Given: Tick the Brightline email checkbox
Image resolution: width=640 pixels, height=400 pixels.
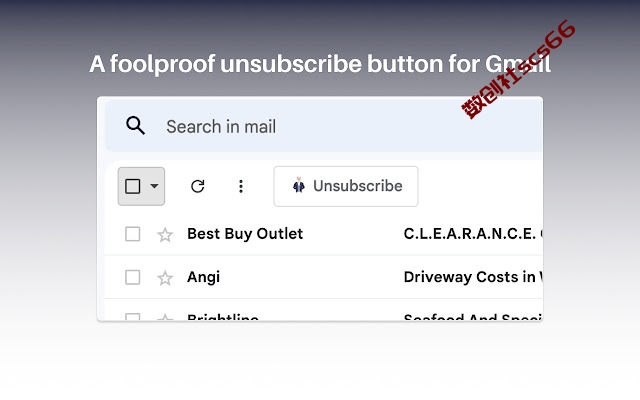Looking at the screenshot, I should coord(133,317).
